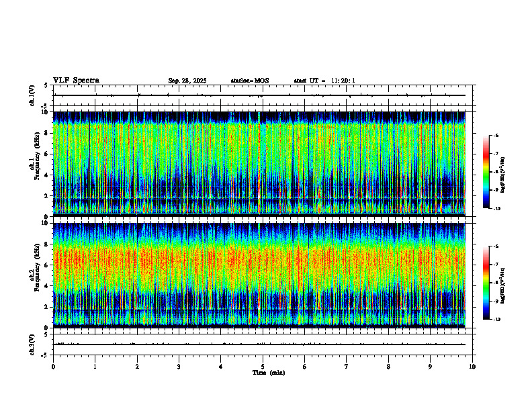Click the 'VLF Spectra' plot title

tap(76, 81)
